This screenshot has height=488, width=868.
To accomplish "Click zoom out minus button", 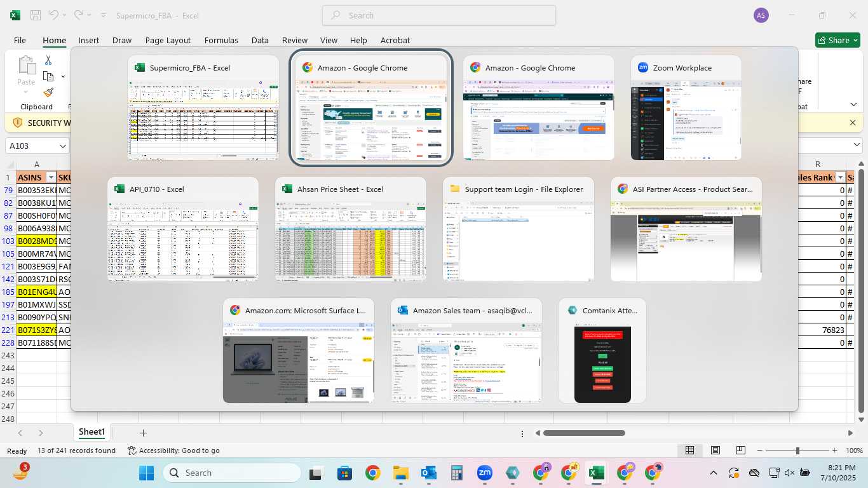I will [759, 451].
